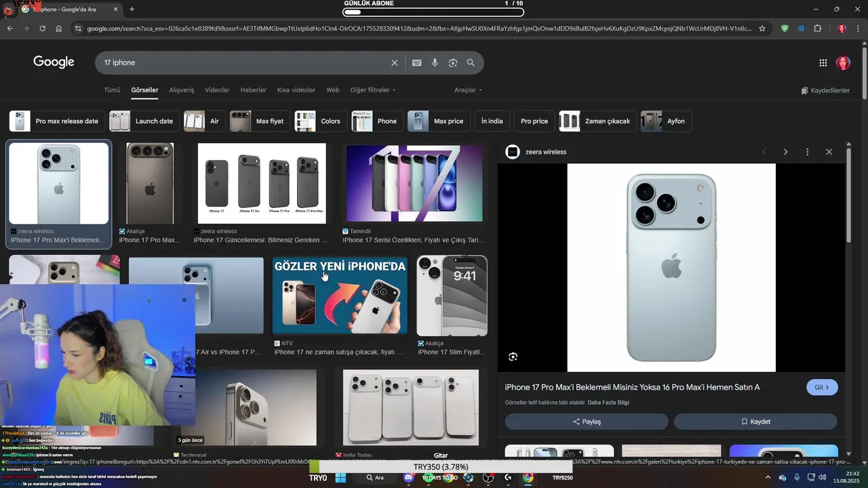Viewport: 868px width, 488px height.
Task: Open the preview panel more options menu
Action: click(x=807, y=152)
